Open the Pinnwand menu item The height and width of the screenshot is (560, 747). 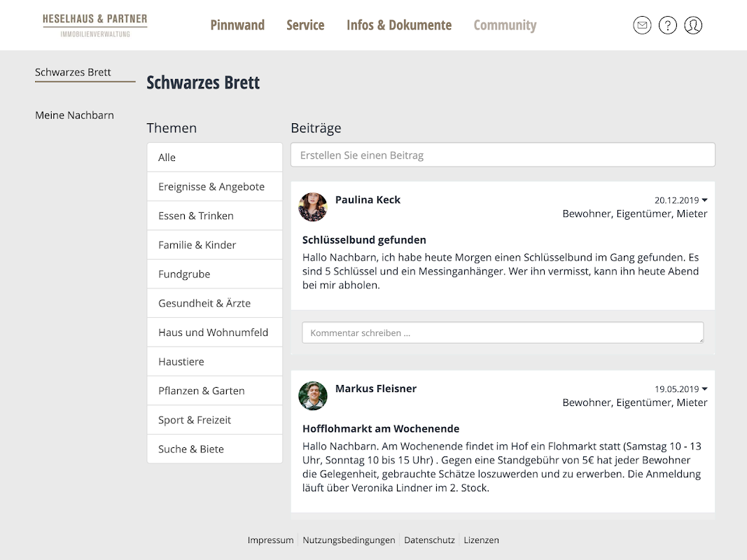click(x=237, y=24)
